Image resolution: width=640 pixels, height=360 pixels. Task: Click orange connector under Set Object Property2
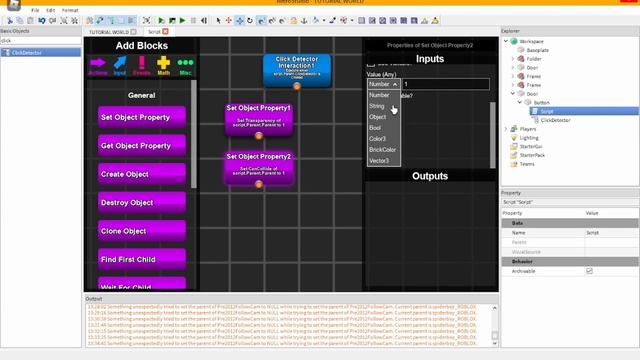point(259,184)
